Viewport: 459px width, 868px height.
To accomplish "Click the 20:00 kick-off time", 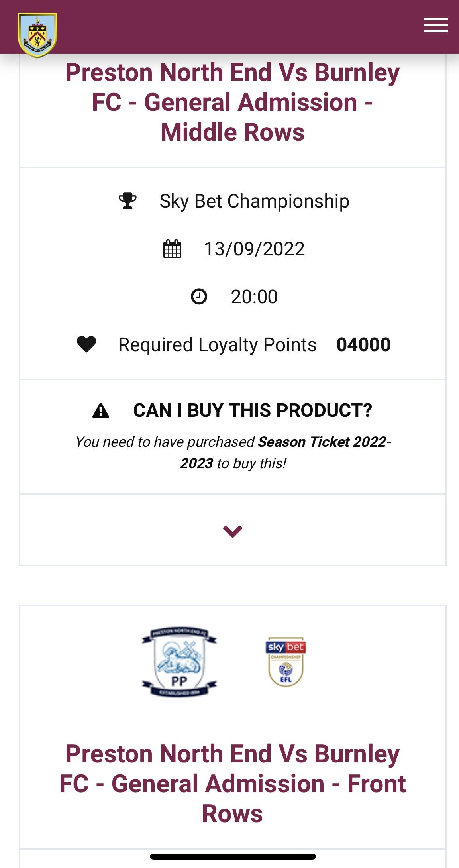I will (x=254, y=297).
